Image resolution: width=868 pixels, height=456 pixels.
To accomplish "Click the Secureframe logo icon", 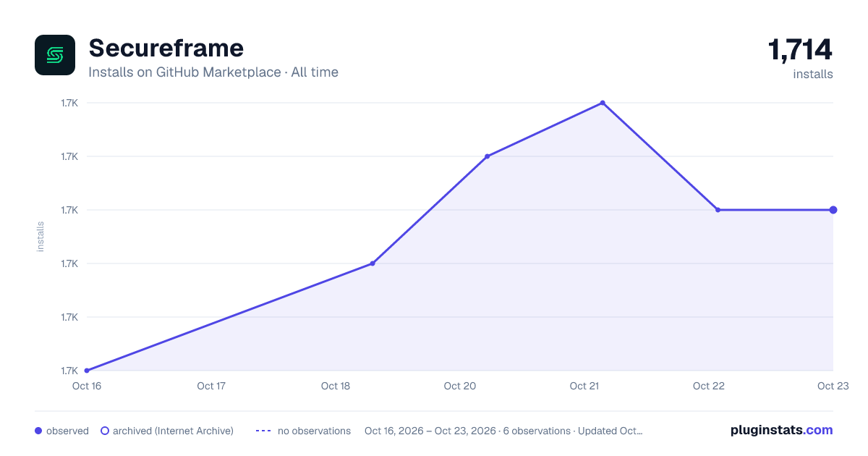I will point(55,55).
